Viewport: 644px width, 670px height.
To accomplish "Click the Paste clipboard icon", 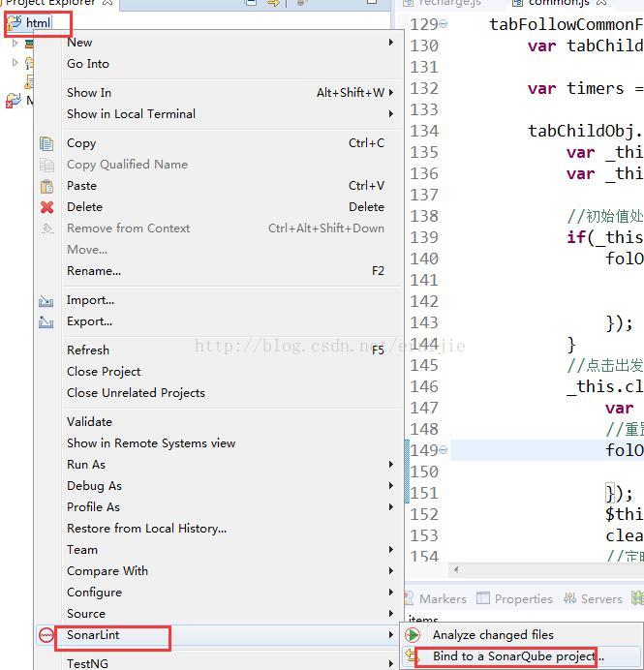I will pyautogui.click(x=46, y=186).
